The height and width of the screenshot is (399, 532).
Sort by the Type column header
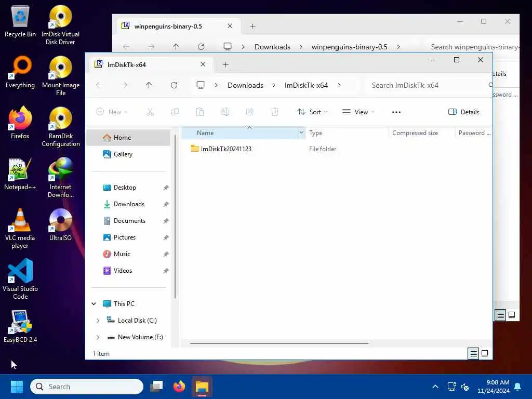(x=347, y=132)
